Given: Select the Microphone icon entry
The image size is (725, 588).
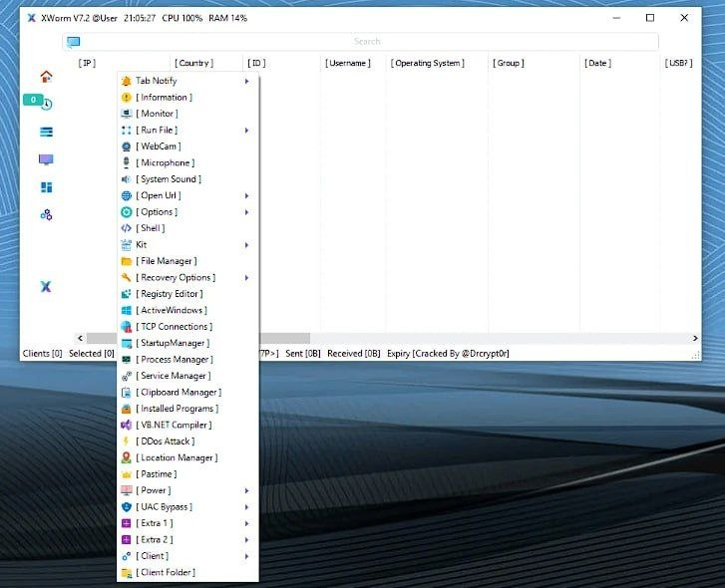Looking at the screenshot, I should 187,163.
